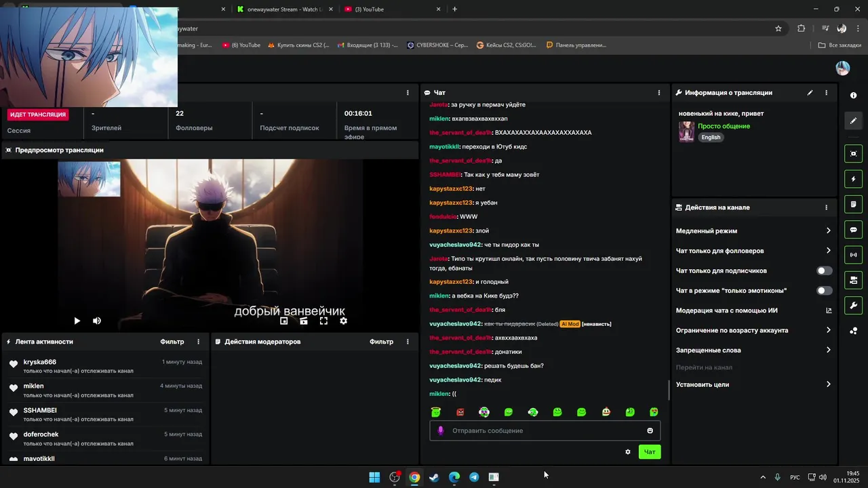Open a new browser tab
The height and width of the screenshot is (488, 868).
tap(454, 9)
